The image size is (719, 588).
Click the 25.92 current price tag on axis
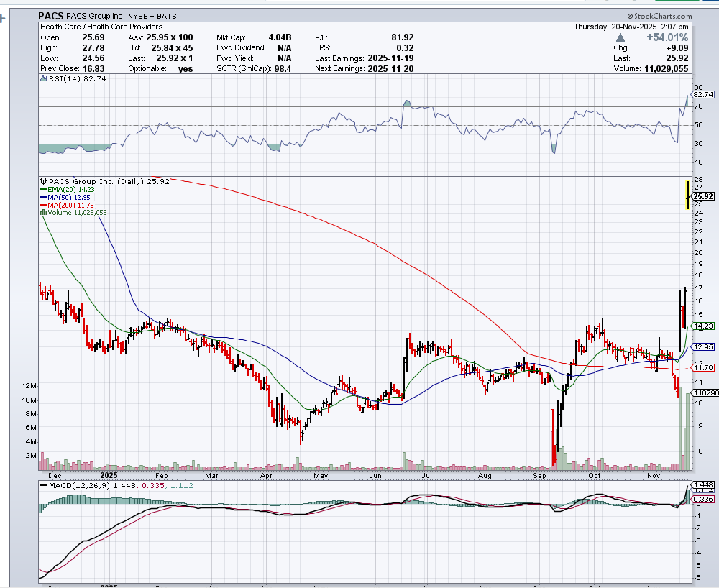pyautogui.click(x=705, y=196)
